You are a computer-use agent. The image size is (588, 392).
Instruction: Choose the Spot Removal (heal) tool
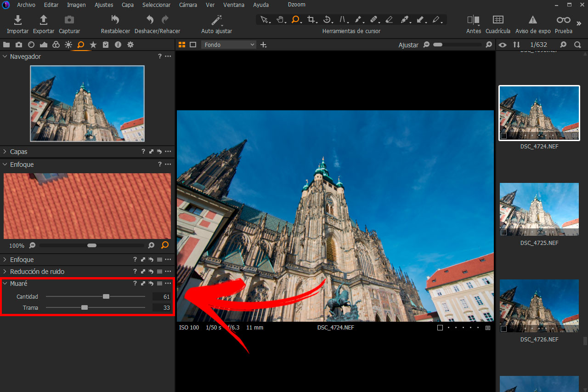pos(374,20)
